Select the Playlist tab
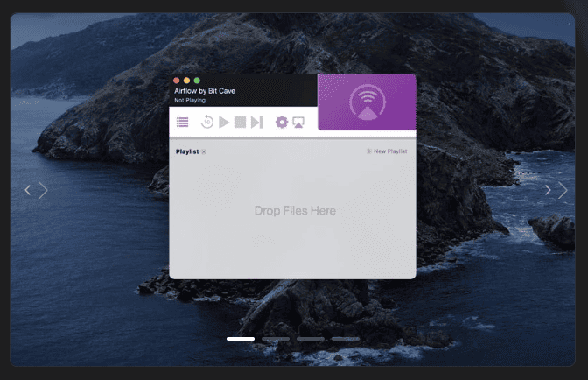 pyautogui.click(x=187, y=151)
